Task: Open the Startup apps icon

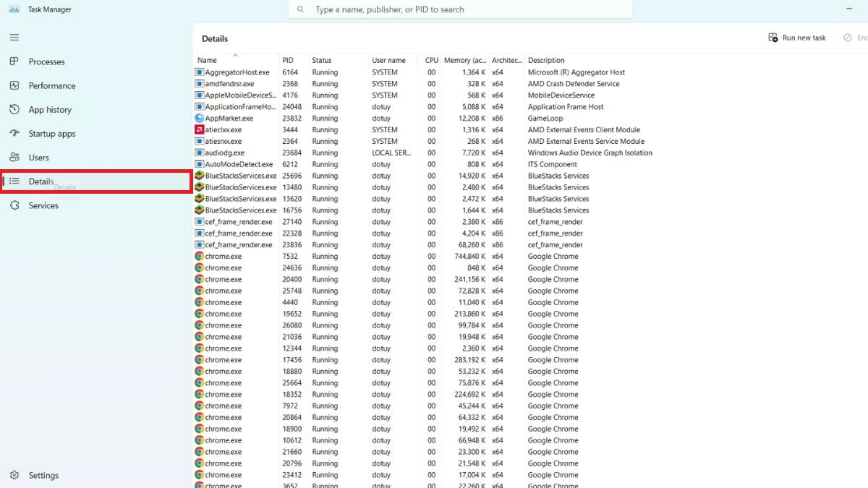Action: [x=14, y=133]
